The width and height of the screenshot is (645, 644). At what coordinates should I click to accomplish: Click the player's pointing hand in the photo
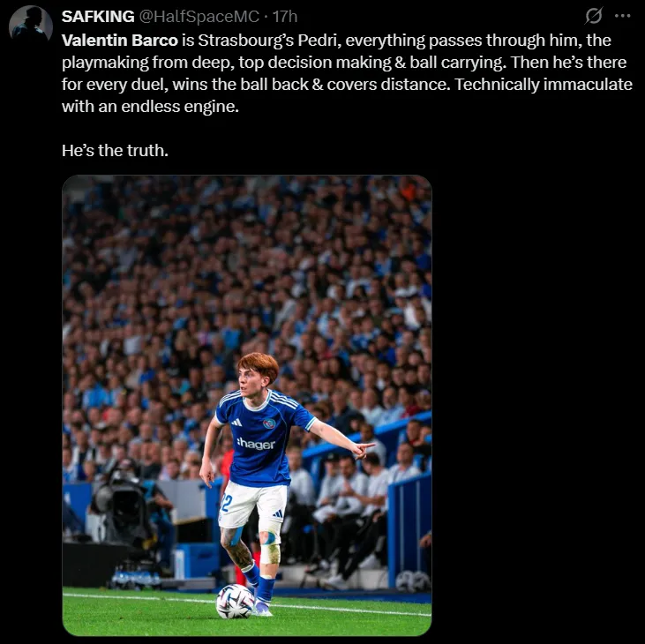pyautogui.click(x=364, y=449)
